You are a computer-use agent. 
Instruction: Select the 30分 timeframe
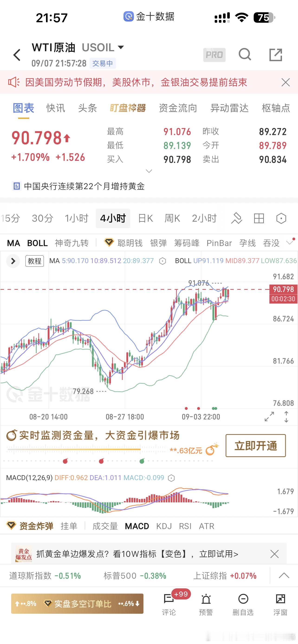[42, 218]
